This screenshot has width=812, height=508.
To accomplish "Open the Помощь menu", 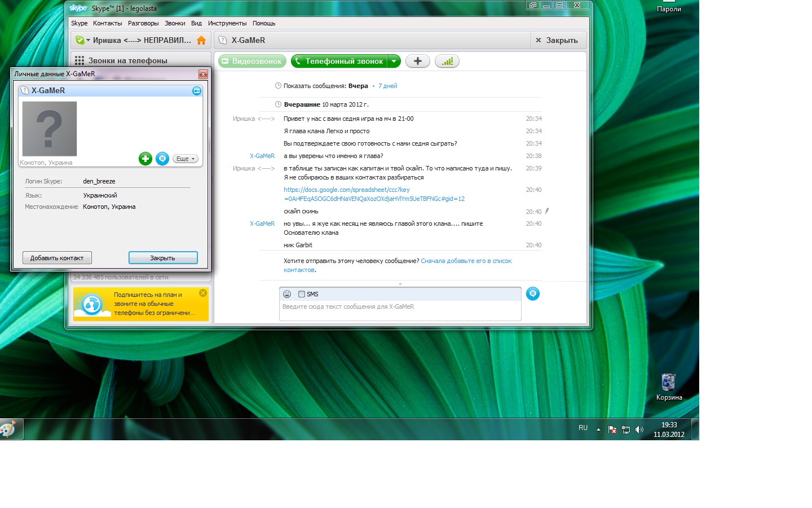I will (264, 23).
